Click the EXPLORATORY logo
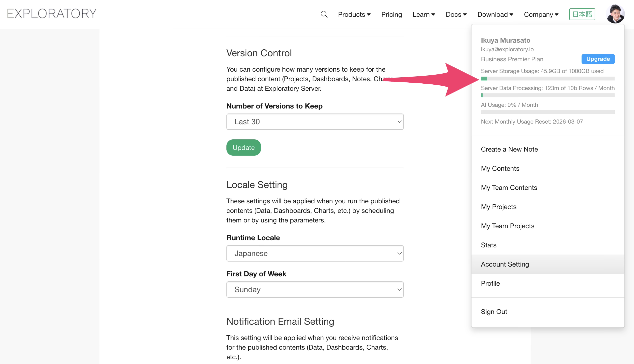This screenshot has height=364, width=634. (52, 14)
